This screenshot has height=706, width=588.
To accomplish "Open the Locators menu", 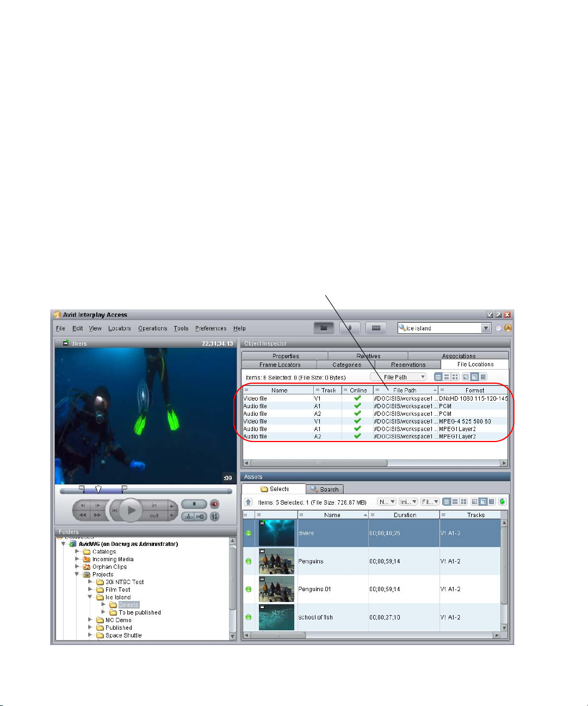I will [120, 328].
